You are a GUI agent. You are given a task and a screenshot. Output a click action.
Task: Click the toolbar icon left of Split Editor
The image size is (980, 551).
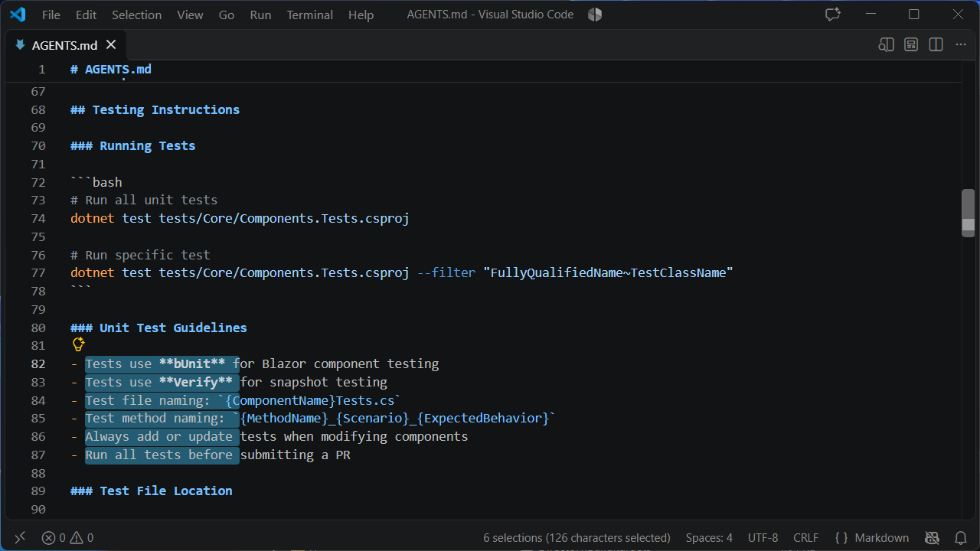(911, 45)
